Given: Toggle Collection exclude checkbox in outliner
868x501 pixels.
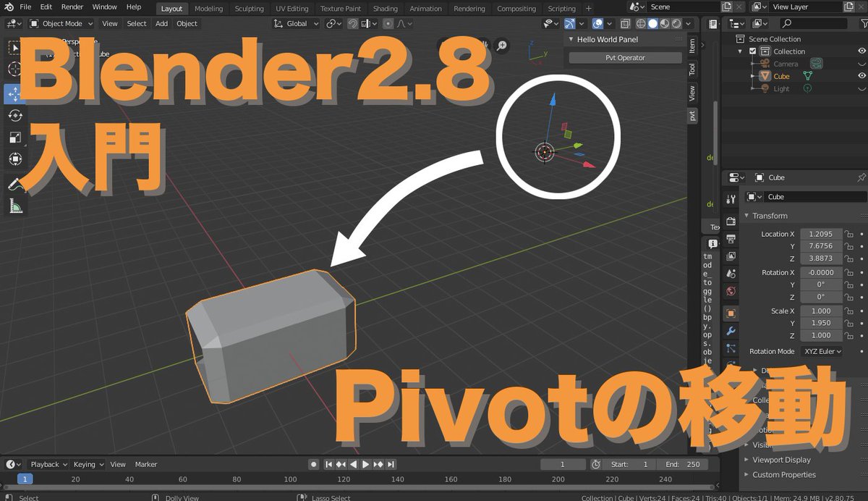Looking at the screenshot, I should [x=753, y=51].
